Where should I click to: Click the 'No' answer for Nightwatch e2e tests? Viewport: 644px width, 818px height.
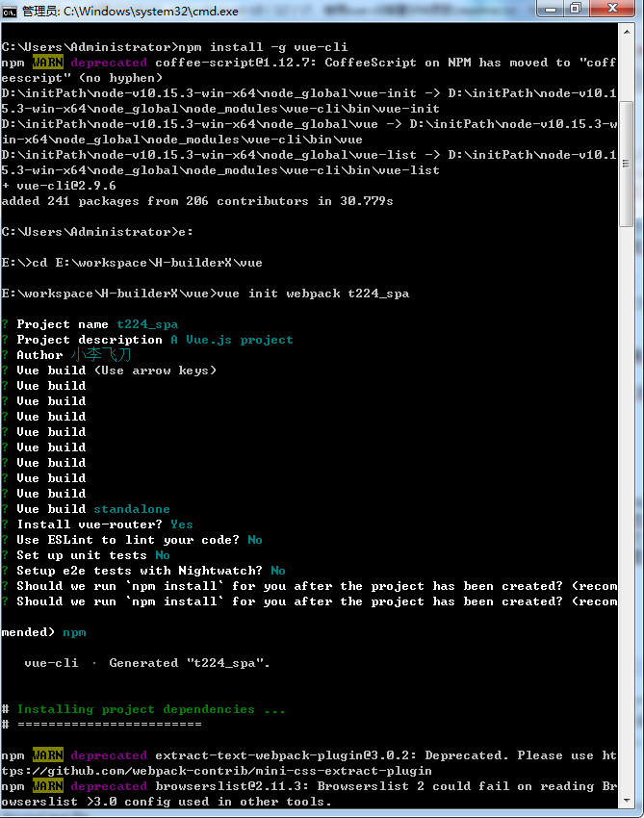tap(278, 571)
